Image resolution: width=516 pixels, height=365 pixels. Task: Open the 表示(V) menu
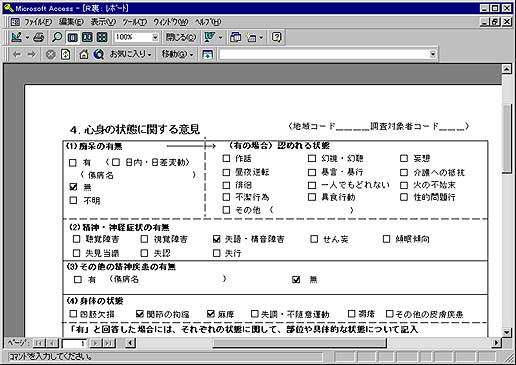click(103, 22)
